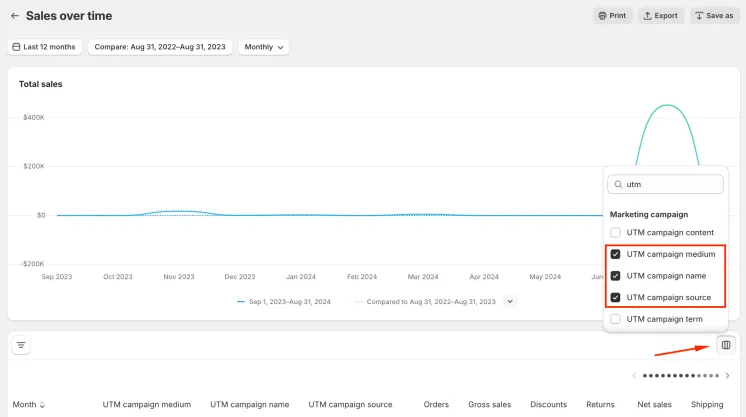Click the Sep 1, 2023–Aug 31, 2024 legend entry

284,302
